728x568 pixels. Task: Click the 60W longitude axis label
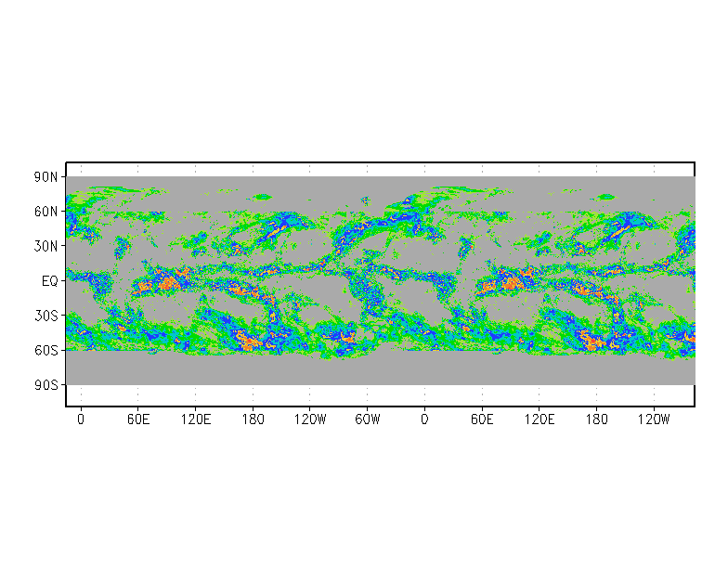368,420
